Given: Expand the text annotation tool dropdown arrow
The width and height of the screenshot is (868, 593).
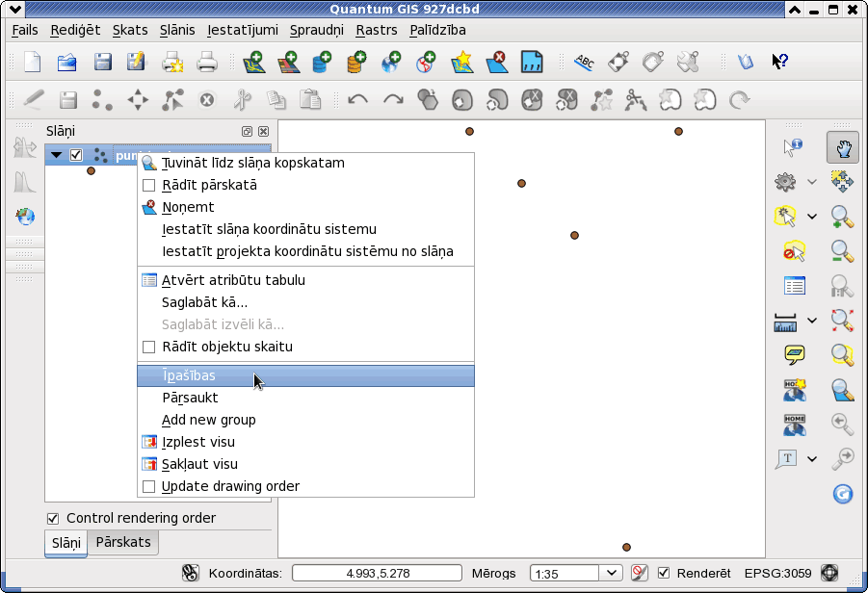Looking at the screenshot, I should tap(812, 458).
